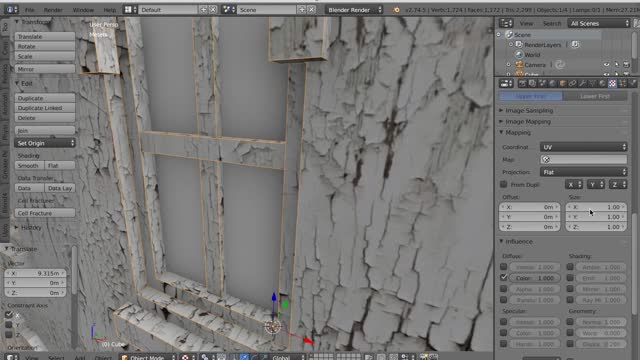640x360 pixels.
Task: Open the outliner View menu
Action: (526, 23)
